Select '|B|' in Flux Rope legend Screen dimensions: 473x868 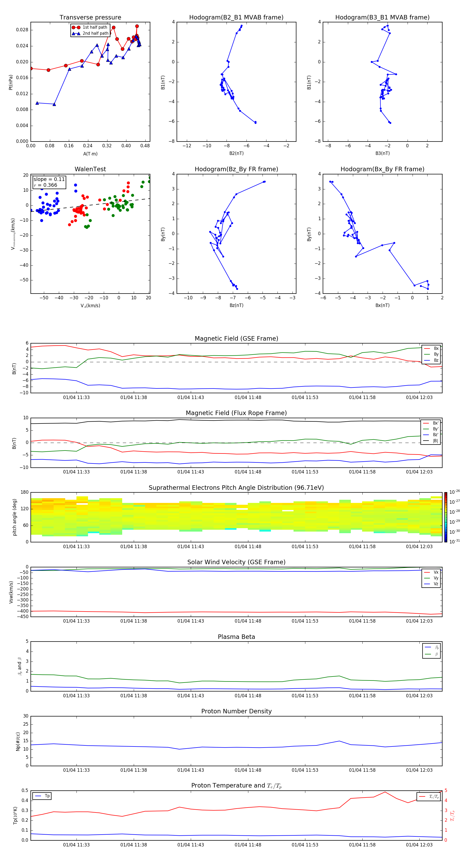point(431,441)
